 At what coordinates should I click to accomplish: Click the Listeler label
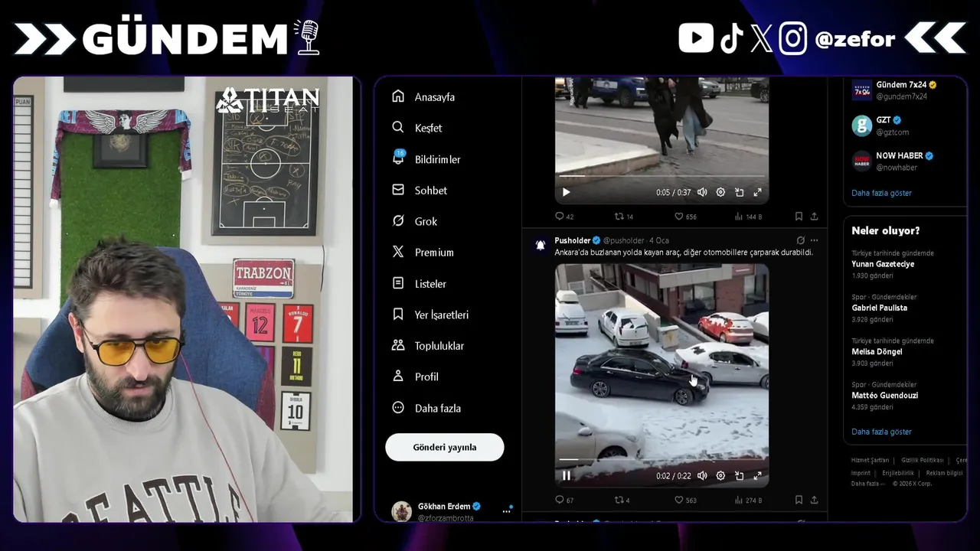(x=430, y=284)
